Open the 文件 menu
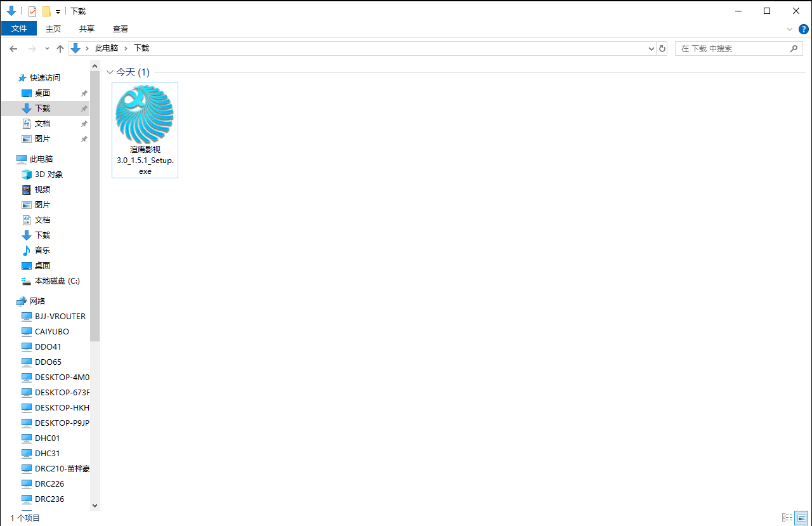Screen dimensions: 812x526 pos(19,29)
